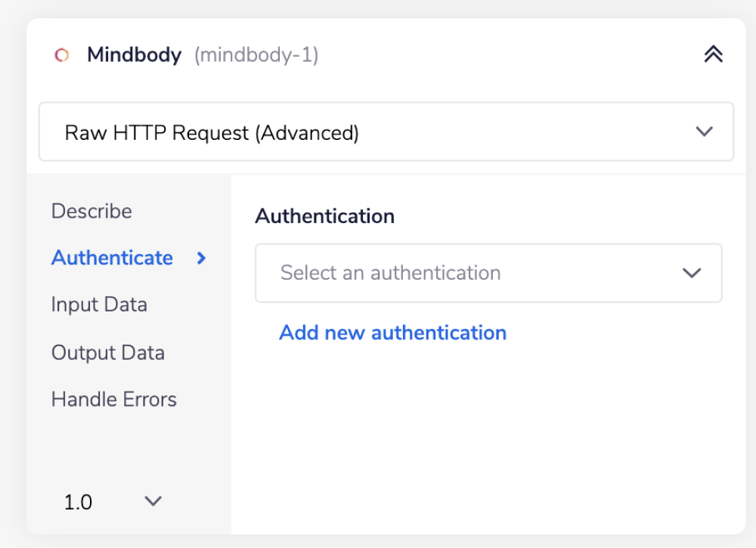The width and height of the screenshot is (756, 548).
Task: Open the Handle Errors section
Action: tap(113, 399)
